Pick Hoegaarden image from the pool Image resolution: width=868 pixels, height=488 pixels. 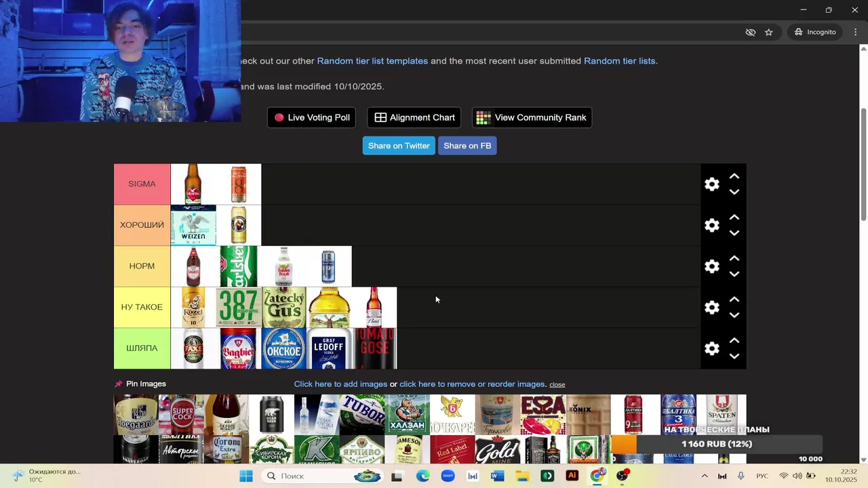136,414
